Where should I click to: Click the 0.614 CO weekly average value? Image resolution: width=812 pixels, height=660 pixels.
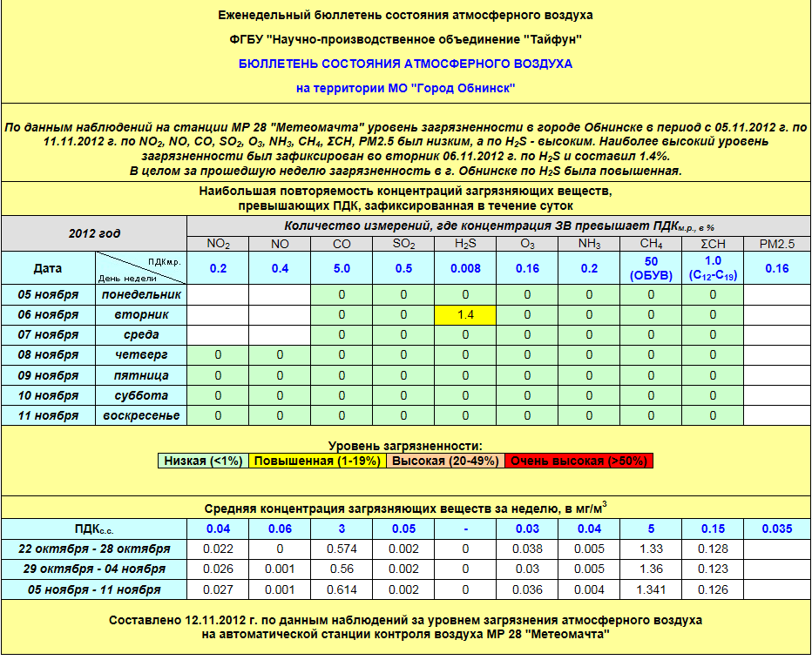pyautogui.click(x=342, y=589)
